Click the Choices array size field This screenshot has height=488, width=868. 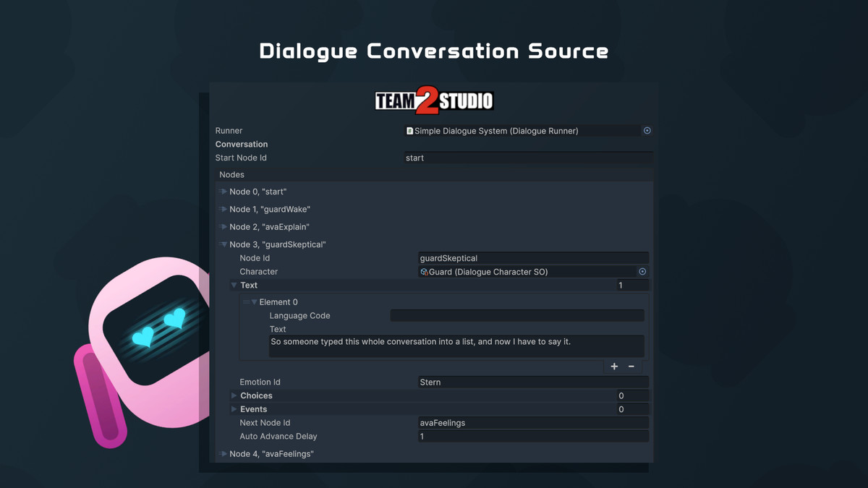pos(632,395)
